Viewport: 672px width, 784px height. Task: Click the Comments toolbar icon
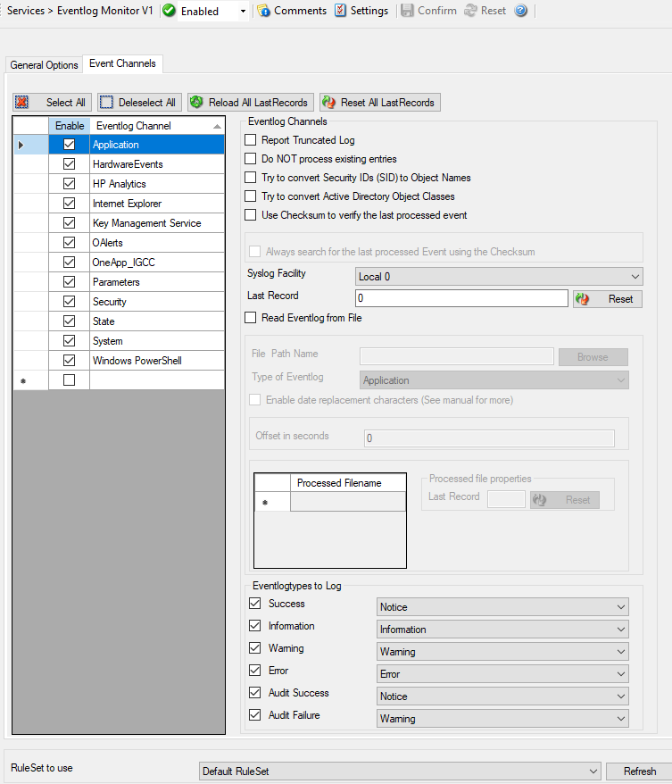291,11
